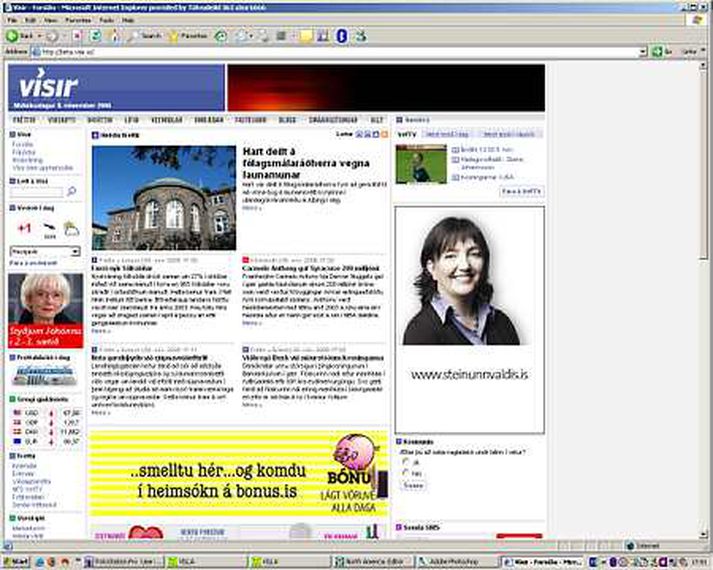Click the www.steinunnvaldis.is ad
This screenshot has width=713, height=570.
[x=470, y=320]
